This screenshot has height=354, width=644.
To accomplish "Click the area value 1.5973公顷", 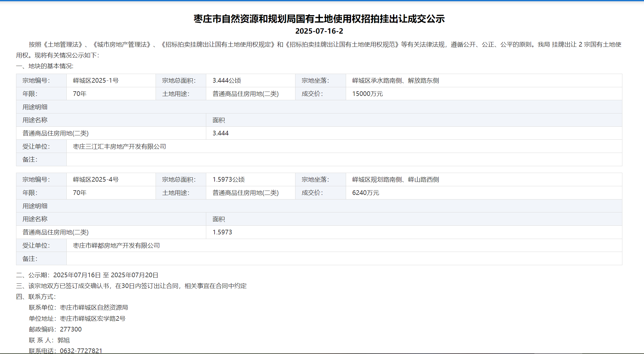I will (228, 179).
